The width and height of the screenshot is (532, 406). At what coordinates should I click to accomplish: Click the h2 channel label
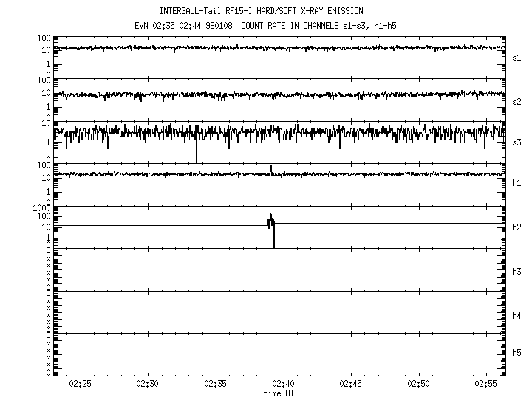click(517, 227)
